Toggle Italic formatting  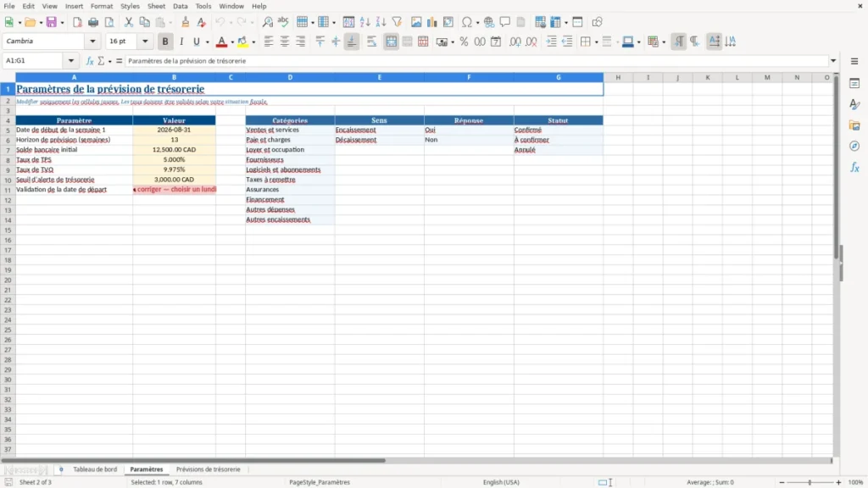tap(181, 42)
